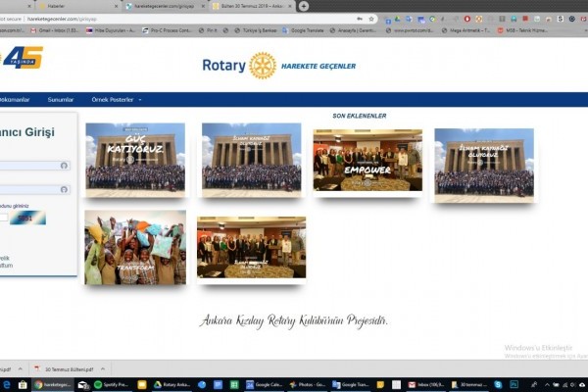Image resolution: width=588 pixels, height=392 pixels.
Task: Click the address bar URL field
Action: [187, 19]
